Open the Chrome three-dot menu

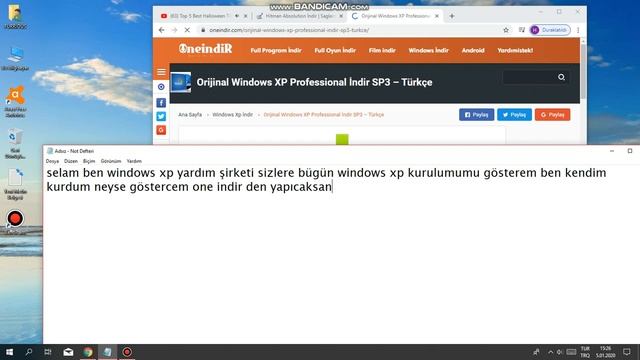coord(578,30)
